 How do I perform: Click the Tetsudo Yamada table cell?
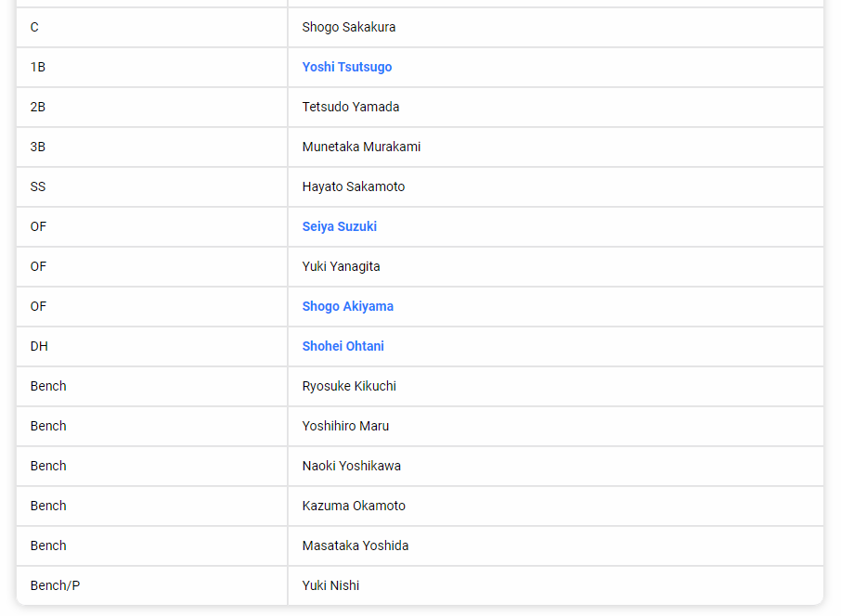click(350, 107)
